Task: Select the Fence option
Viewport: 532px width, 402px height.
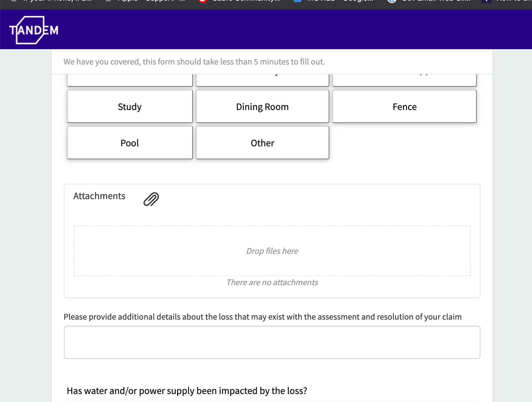Action: pos(404,106)
